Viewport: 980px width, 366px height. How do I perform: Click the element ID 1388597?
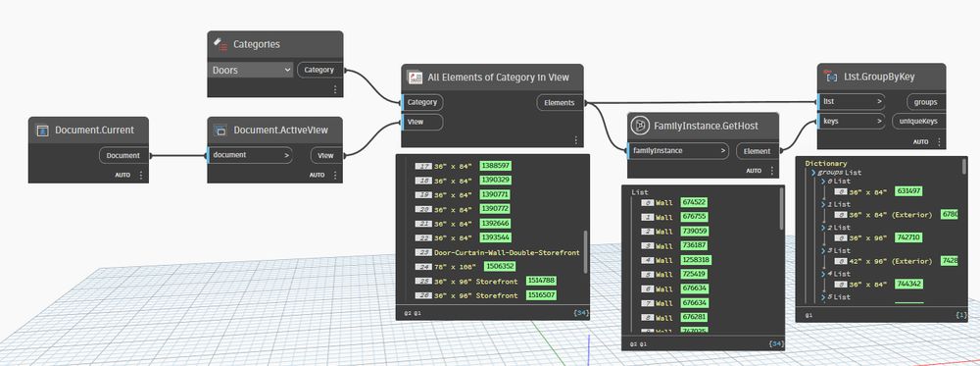point(496,166)
